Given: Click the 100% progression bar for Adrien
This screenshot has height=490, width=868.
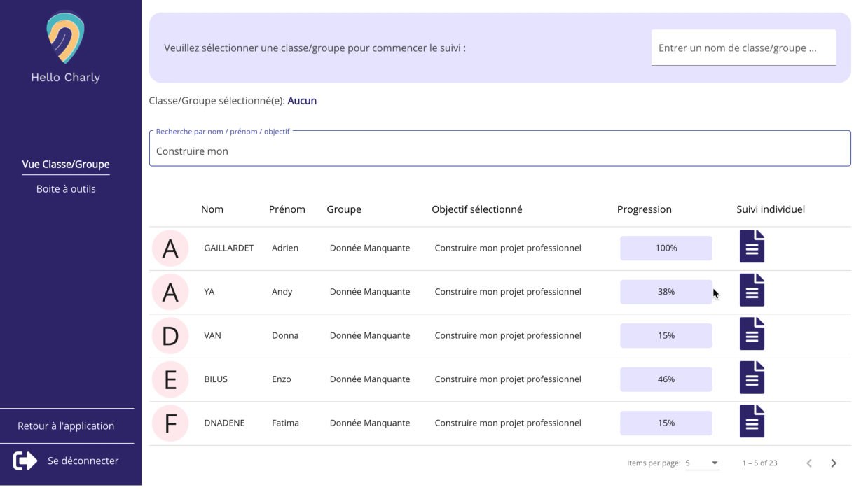Looking at the screenshot, I should tap(666, 248).
